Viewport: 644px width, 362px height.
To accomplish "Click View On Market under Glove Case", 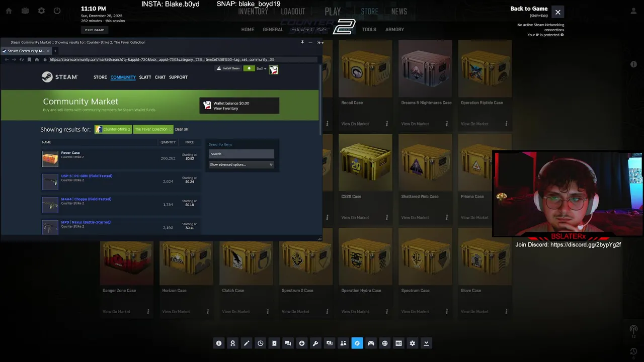I will (x=475, y=312).
